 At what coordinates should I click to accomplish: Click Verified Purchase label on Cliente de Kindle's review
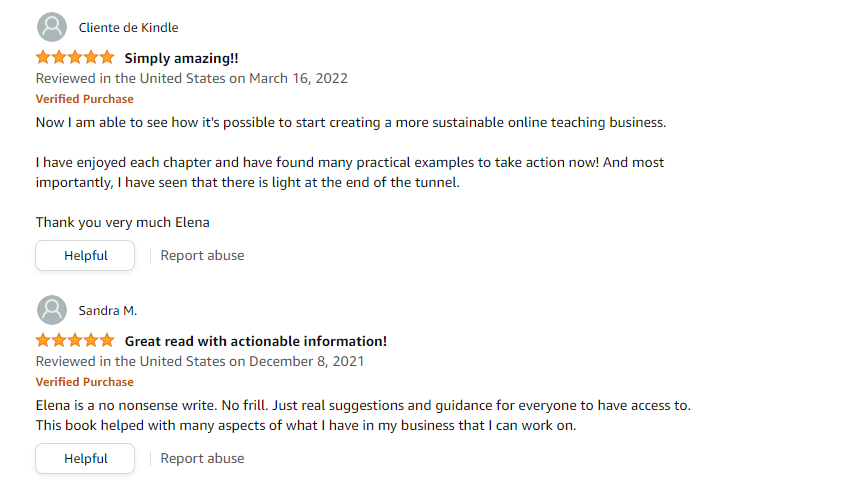(84, 99)
